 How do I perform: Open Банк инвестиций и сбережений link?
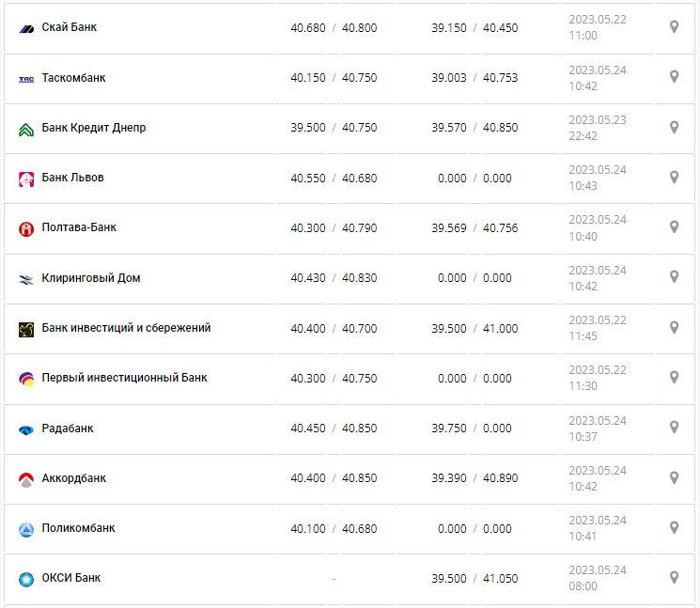(x=126, y=328)
